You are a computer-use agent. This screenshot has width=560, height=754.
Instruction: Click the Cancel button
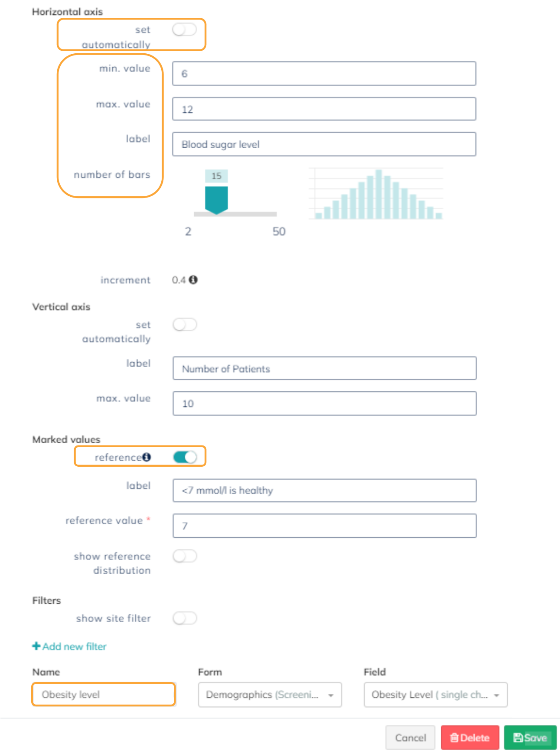pos(410,738)
